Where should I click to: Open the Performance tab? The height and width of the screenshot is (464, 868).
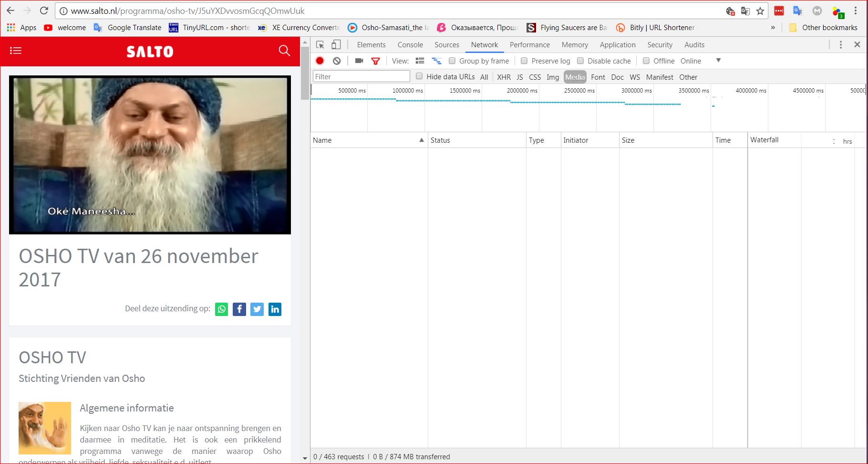click(530, 45)
